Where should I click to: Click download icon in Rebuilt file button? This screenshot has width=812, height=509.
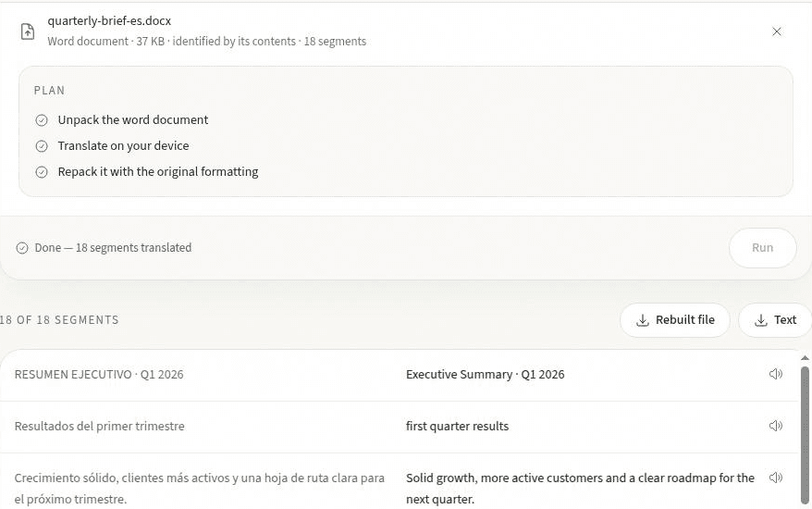pyautogui.click(x=642, y=320)
